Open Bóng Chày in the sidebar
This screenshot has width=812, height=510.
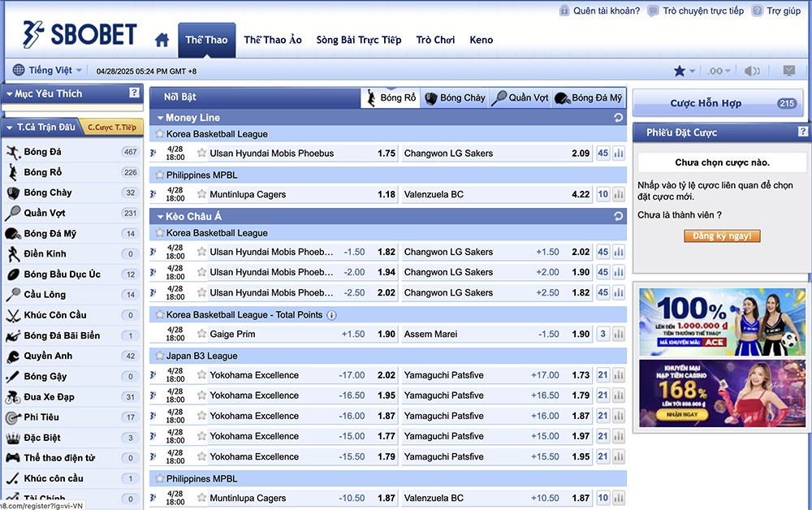coord(72,192)
